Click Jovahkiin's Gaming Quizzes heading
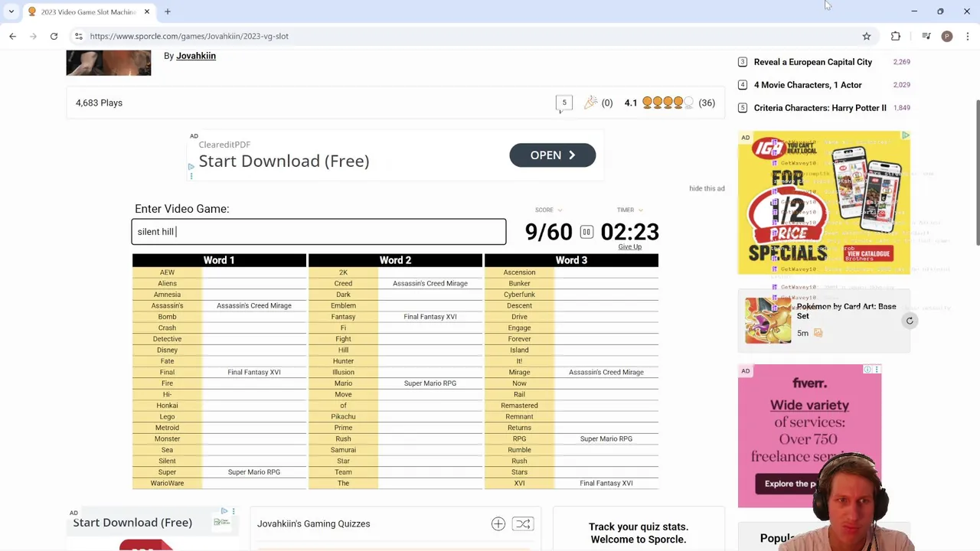This screenshot has width=980, height=551. (314, 523)
